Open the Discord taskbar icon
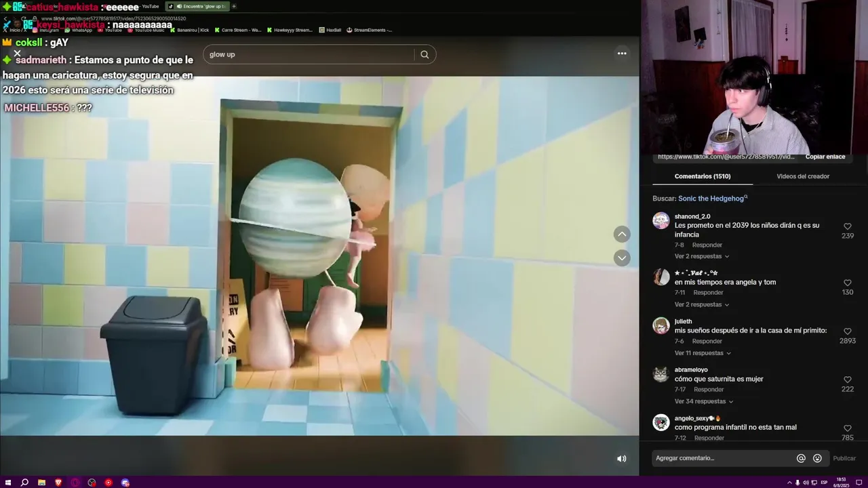The image size is (868, 488). pos(125,483)
